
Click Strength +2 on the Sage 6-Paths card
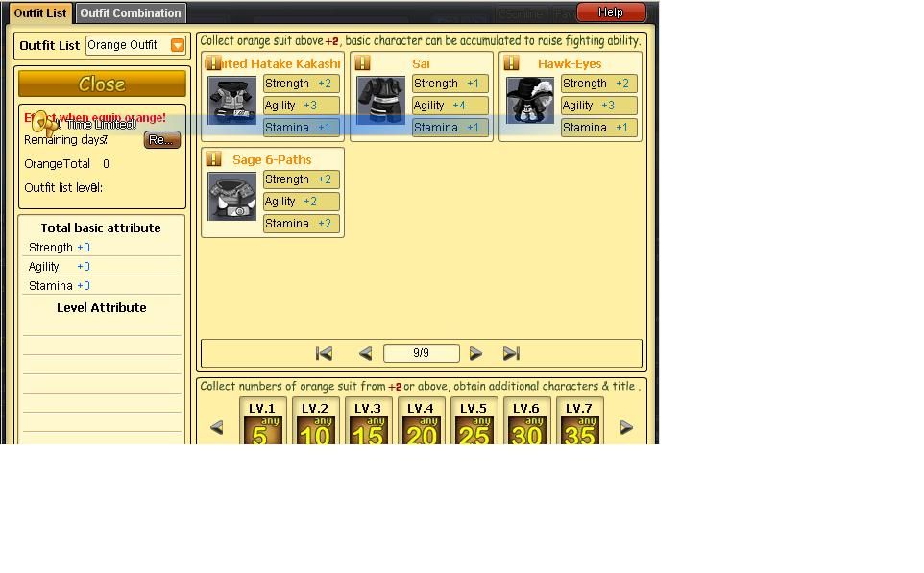coord(302,179)
